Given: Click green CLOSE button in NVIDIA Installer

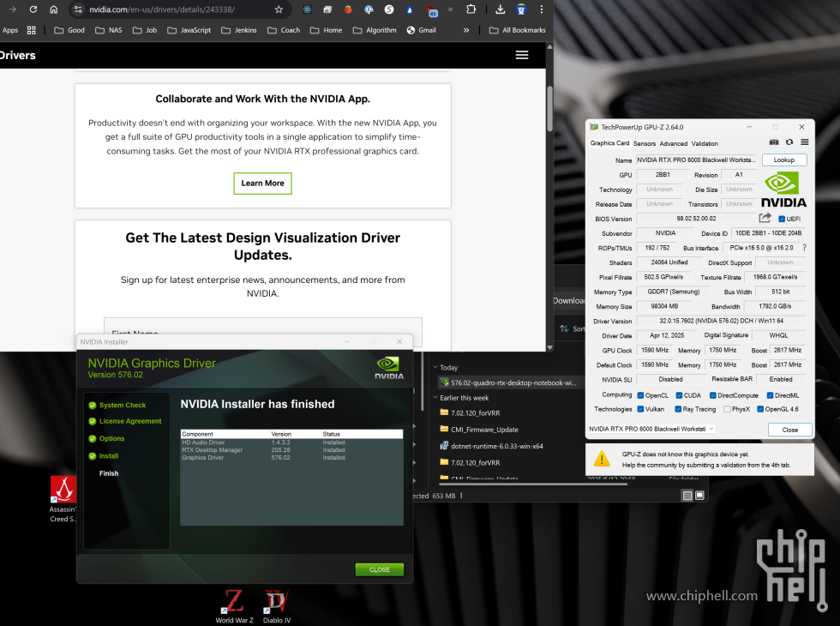Looking at the screenshot, I should click(379, 569).
